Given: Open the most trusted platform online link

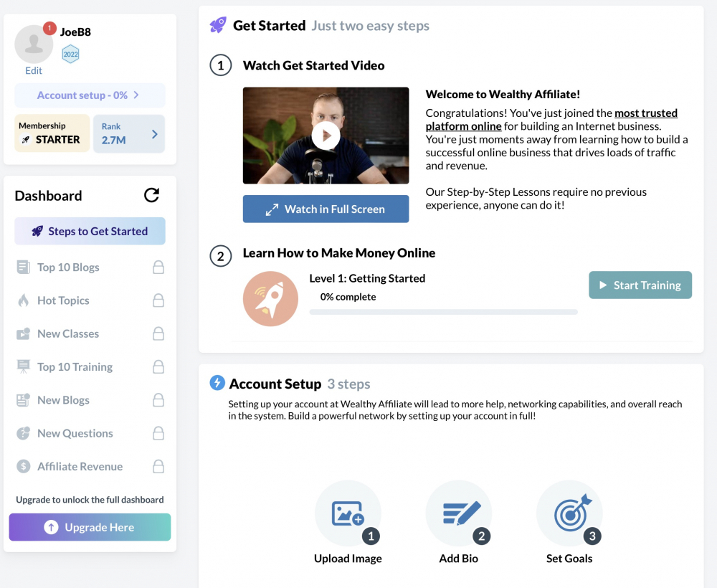Looking at the screenshot, I should click(551, 119).
